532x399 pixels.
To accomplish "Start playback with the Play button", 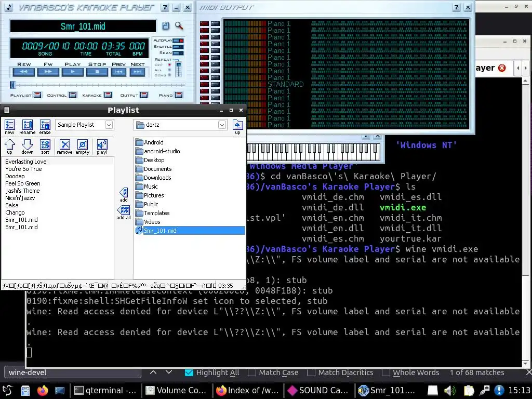I will tap(73, 72).
